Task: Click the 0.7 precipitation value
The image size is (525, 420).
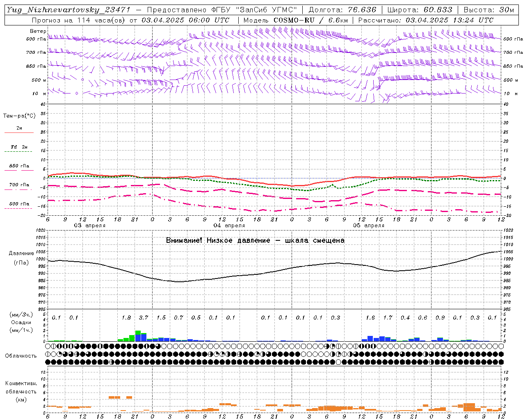Action: [x=178, y=317]
